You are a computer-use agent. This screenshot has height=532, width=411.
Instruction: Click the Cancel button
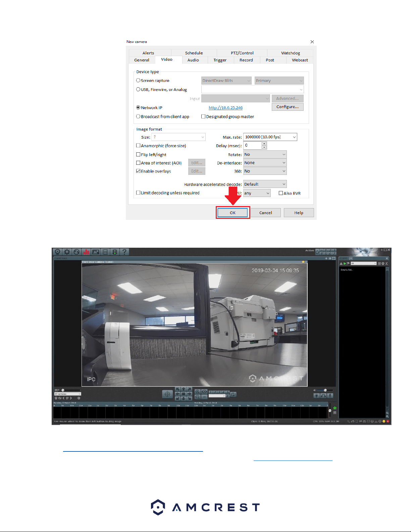265,213
